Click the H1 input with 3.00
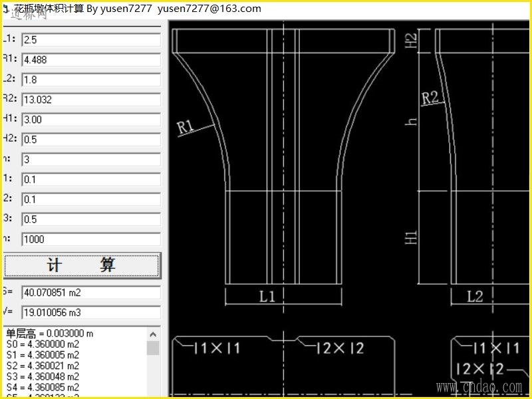The width and height of the screenshot is (532, 399). pyautogui.click(x=91, y=120)
